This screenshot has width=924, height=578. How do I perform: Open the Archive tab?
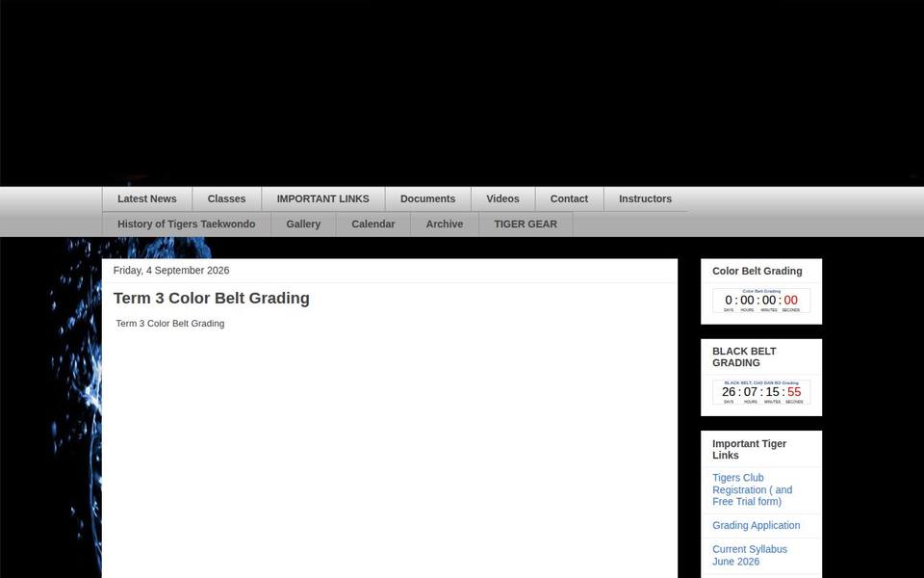[x=445, y=224]
